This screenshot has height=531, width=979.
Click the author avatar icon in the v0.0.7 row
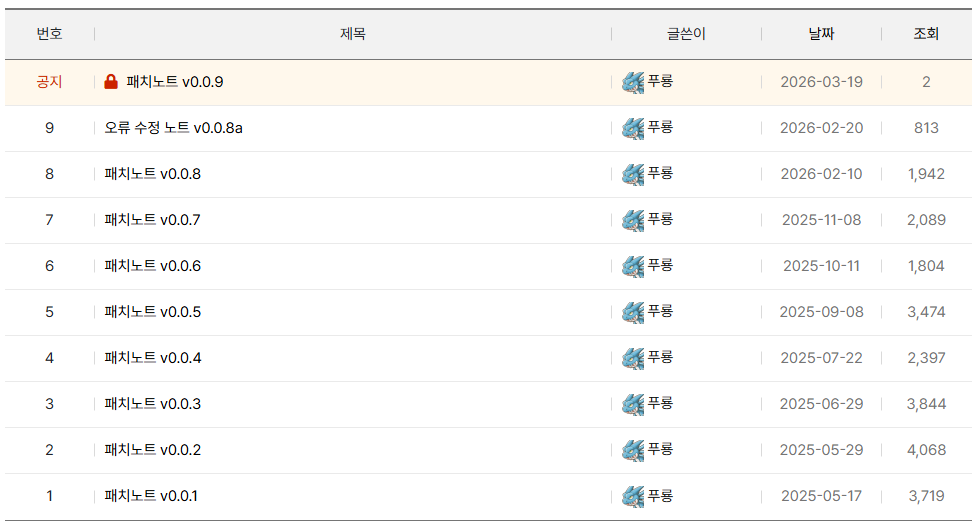click(x=632, y=220)
